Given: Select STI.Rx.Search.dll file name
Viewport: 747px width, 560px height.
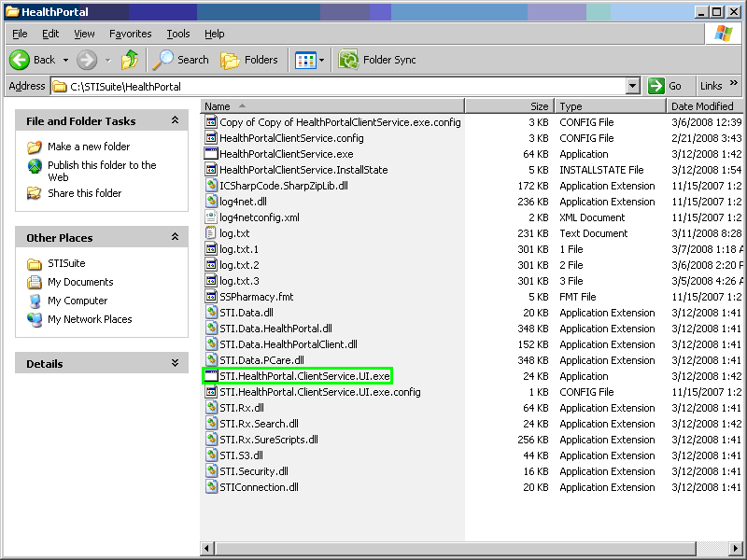Looking at the screenshot, I should pos(260,424).
